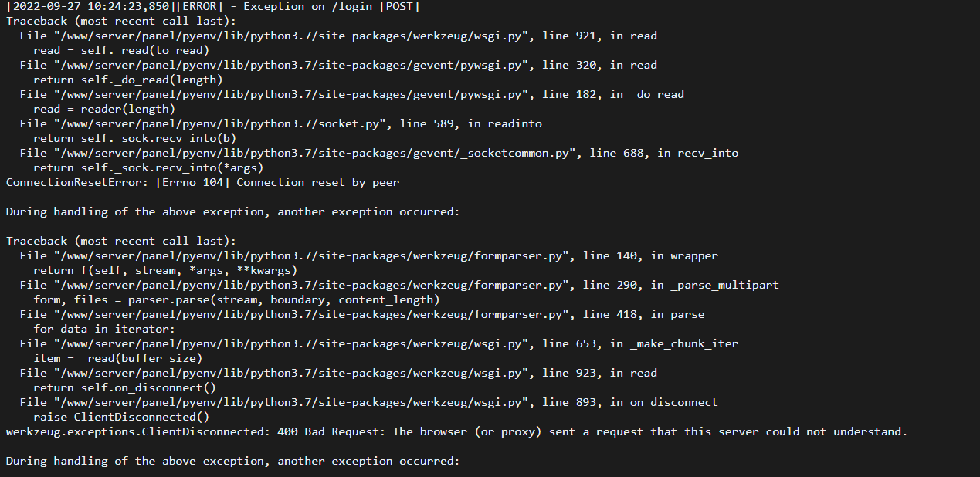Click the "read = reader(length)" line

click(104, 109)
